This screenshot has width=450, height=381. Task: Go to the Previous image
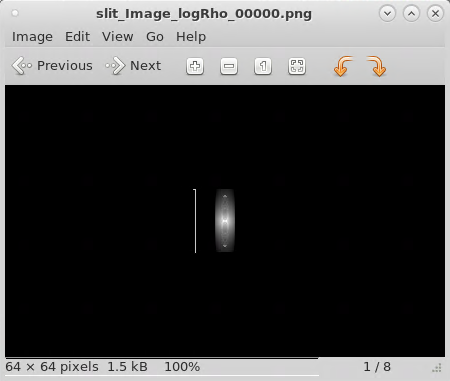(52, 66)
